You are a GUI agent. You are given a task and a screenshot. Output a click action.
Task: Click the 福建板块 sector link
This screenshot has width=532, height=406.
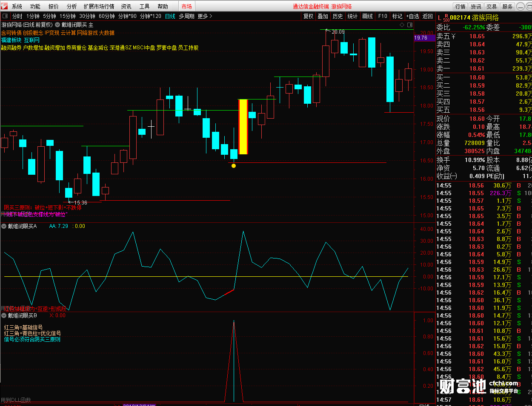[11, 40]
